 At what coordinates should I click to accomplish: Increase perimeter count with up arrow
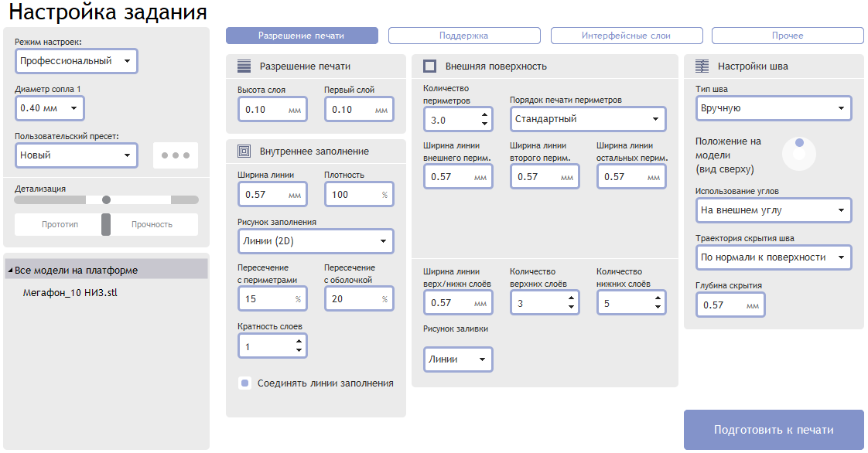[x=485, y=114]
